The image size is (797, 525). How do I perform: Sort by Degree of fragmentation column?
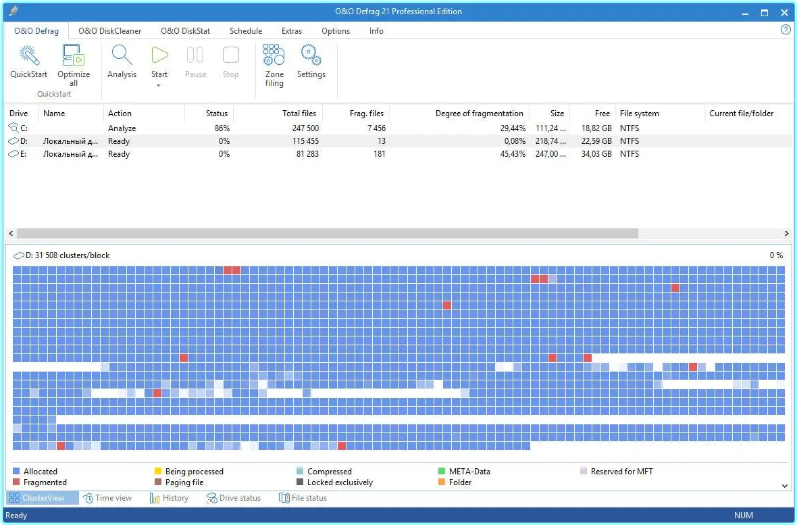click(480, 113)
